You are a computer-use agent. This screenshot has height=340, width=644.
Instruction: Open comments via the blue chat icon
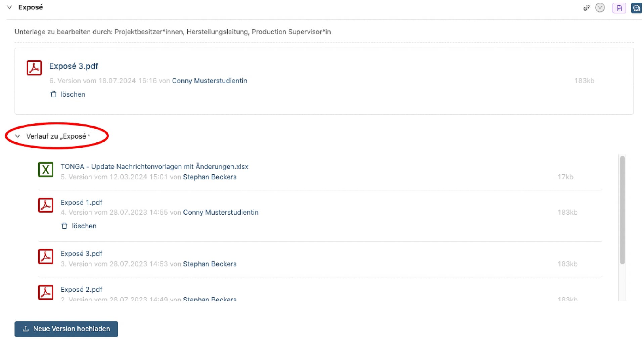(x=636, y=8)
